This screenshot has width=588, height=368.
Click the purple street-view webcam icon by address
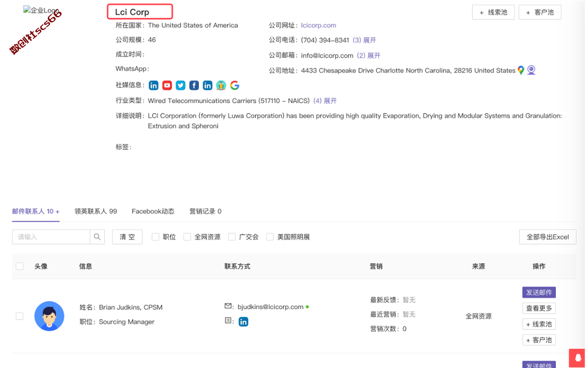click(x=531, y=70)
